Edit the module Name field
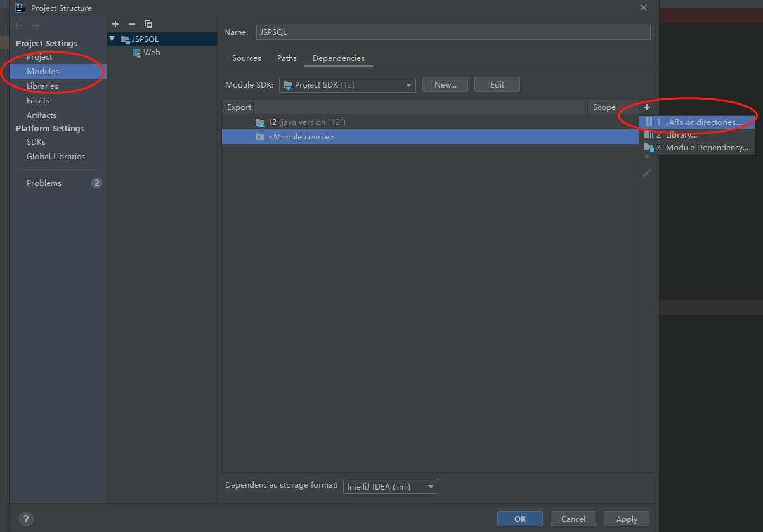 coord(453,32)
